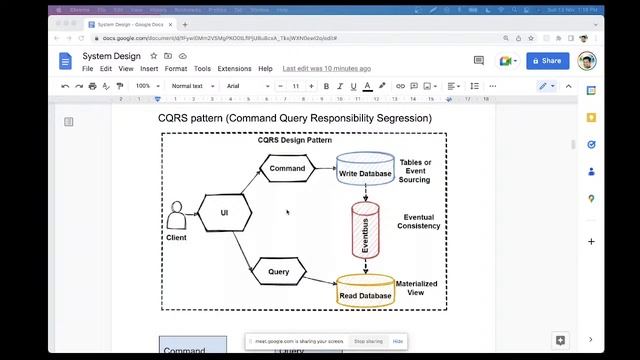Open the Insert image dropdown
The image size is (640, 360).
tap(430, 86)
